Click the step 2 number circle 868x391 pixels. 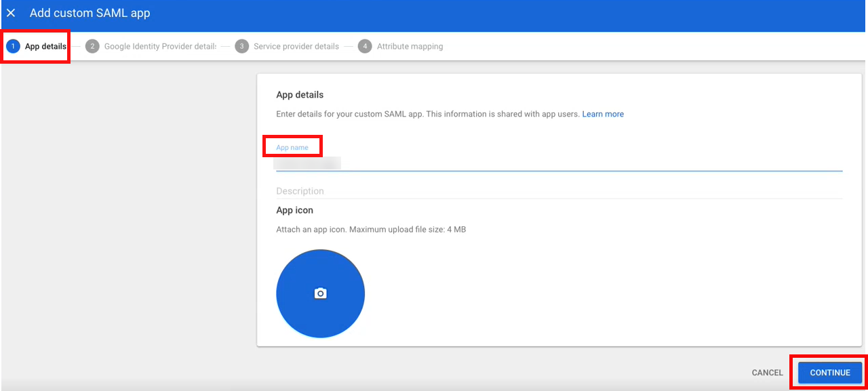pyautogui.click(x=92, y=46)
